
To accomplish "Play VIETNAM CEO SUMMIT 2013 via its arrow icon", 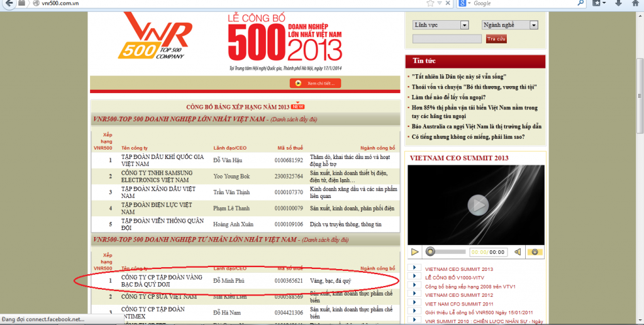I will click(414, 268).
